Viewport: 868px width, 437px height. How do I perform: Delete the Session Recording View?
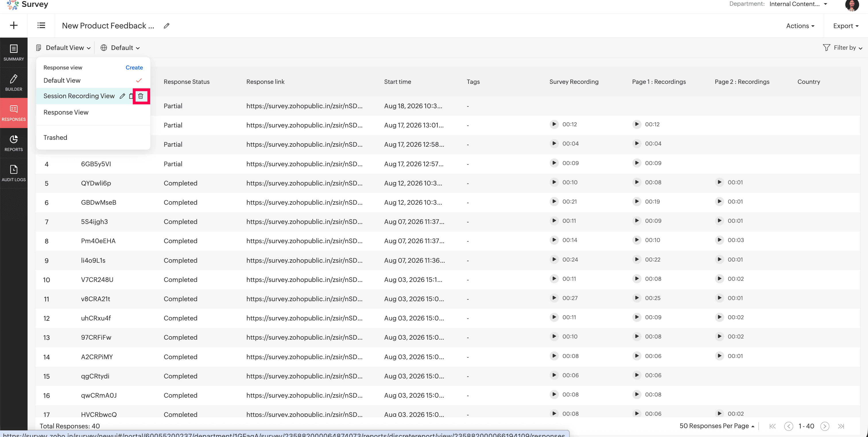point(141,96)
